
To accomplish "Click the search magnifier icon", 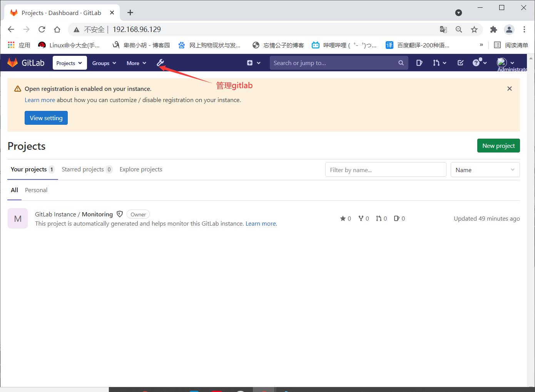I will click(x=401, y=63).
